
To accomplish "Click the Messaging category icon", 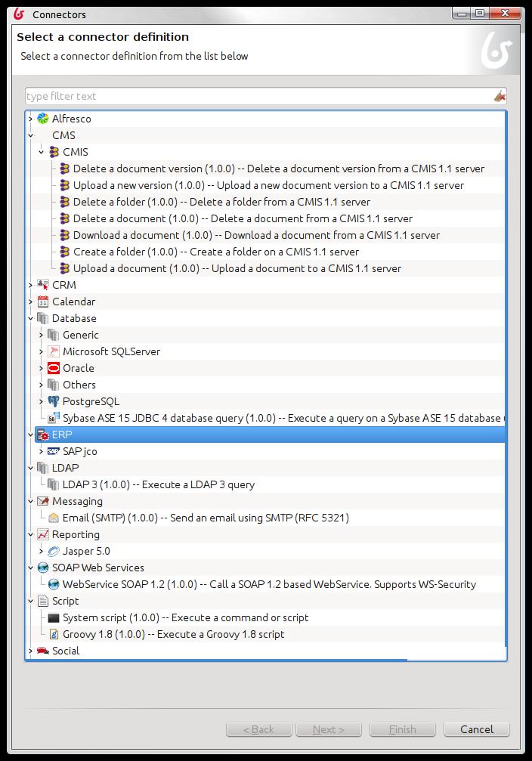I will (43, 501).
